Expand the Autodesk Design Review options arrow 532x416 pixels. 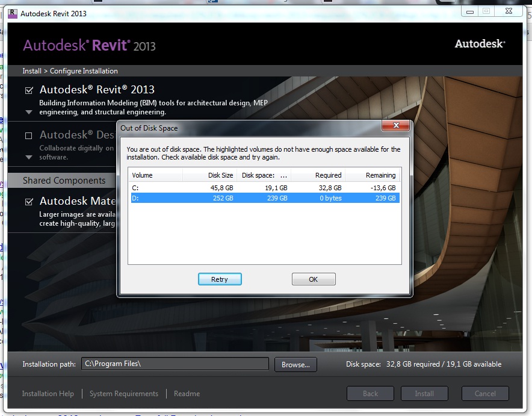[29, 157]
